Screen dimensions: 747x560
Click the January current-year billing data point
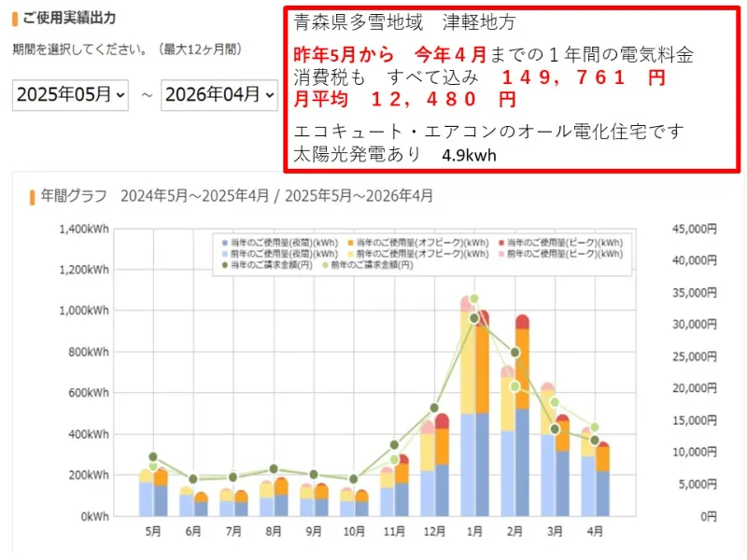click(x=474, y=318)
